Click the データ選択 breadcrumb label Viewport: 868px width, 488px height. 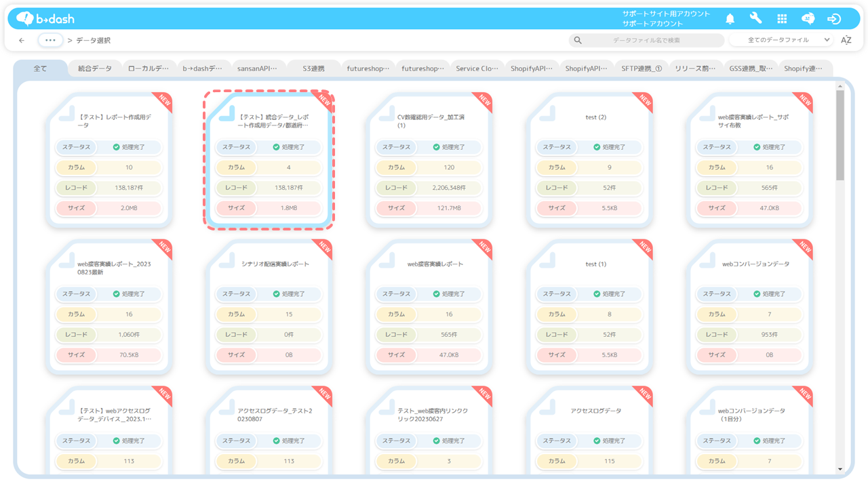coord(93,41)
